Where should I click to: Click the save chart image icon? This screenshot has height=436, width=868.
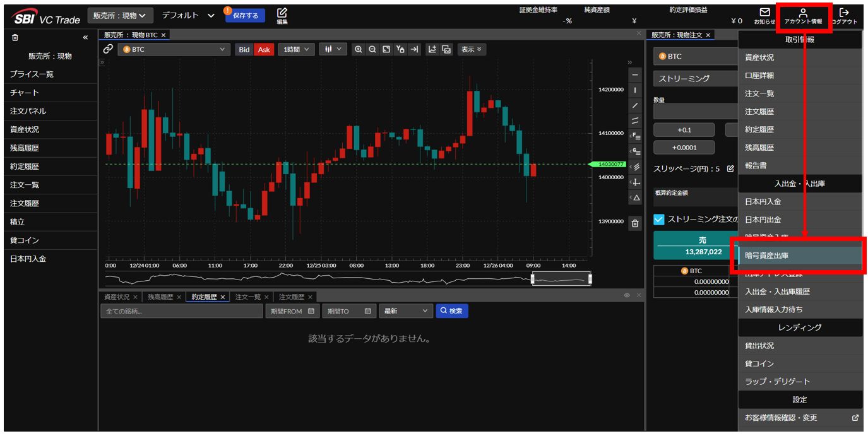pyautogui.click(x=446, y=49)
